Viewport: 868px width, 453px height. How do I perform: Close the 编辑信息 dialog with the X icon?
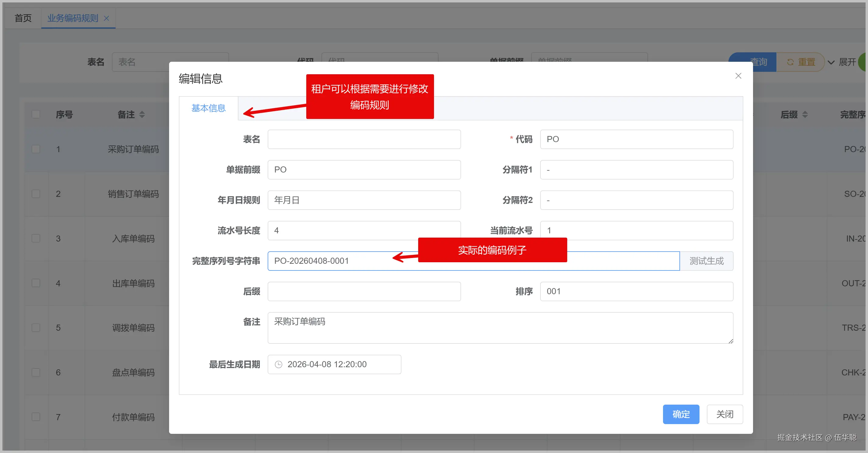738,76
